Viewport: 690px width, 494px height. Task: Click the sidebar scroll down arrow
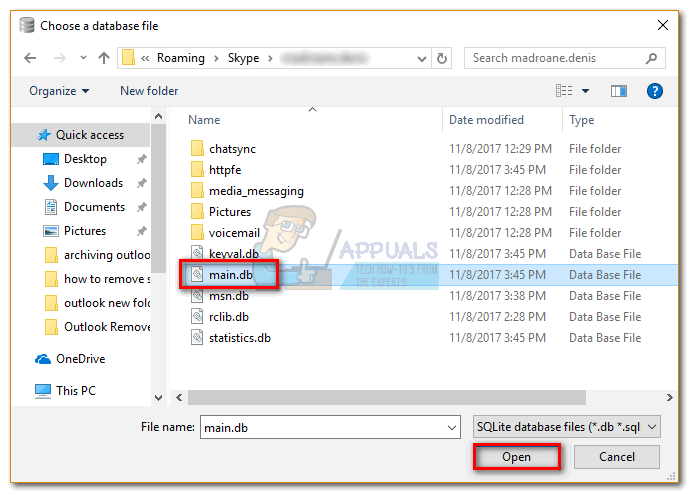pos(158,398)
